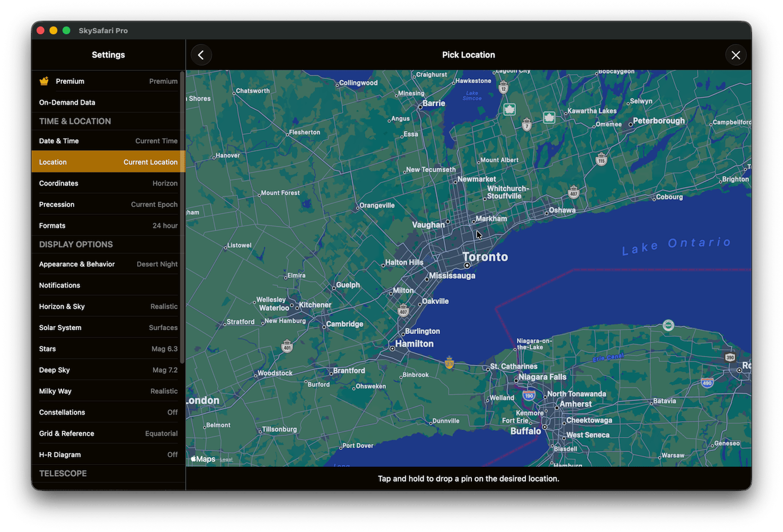Open Constellations settings

click(108, 412)
